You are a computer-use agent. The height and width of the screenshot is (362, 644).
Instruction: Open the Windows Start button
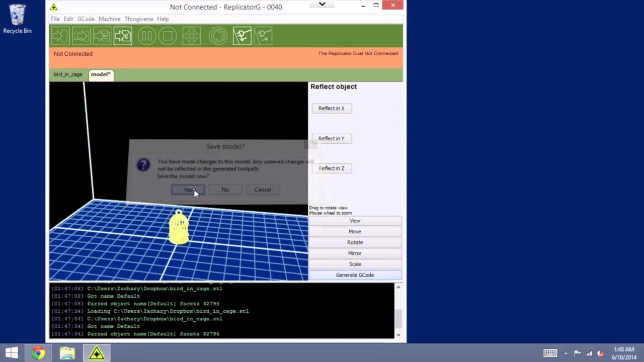coord(12,353)
